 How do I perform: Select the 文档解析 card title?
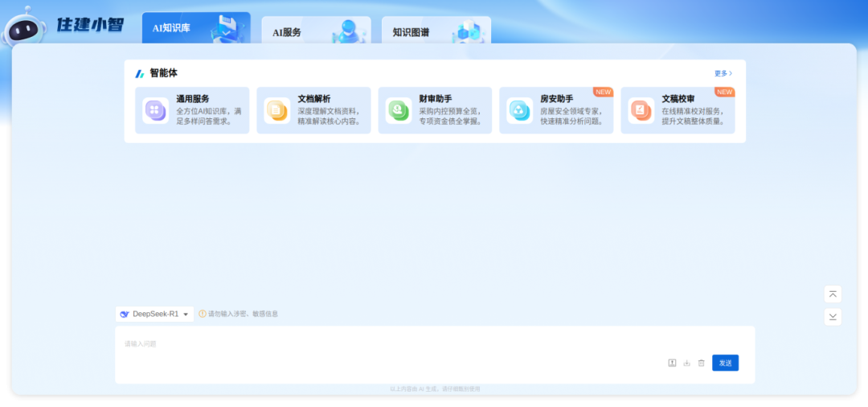pyautogui.click(x=314, y=99)
